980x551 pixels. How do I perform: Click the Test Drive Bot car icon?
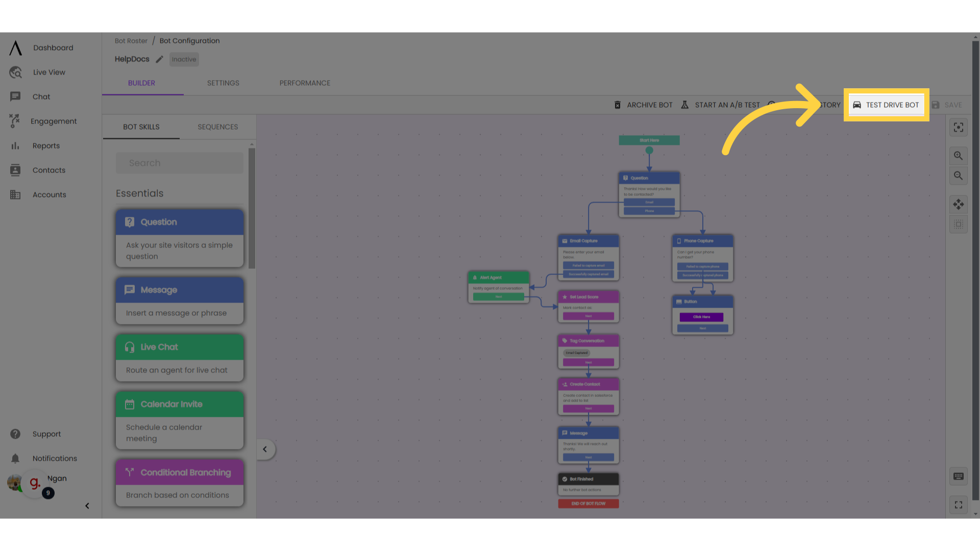857,105
